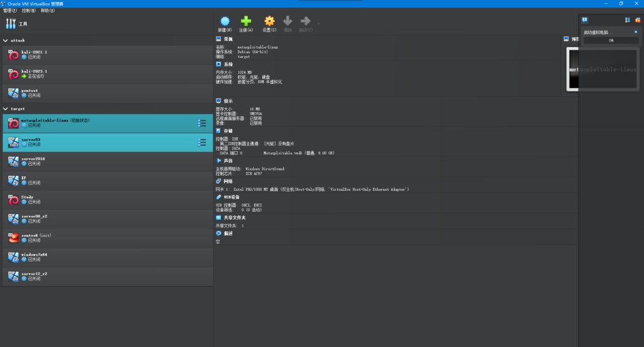Open the server03 row's list menu icon

click(x=202, y=142)
